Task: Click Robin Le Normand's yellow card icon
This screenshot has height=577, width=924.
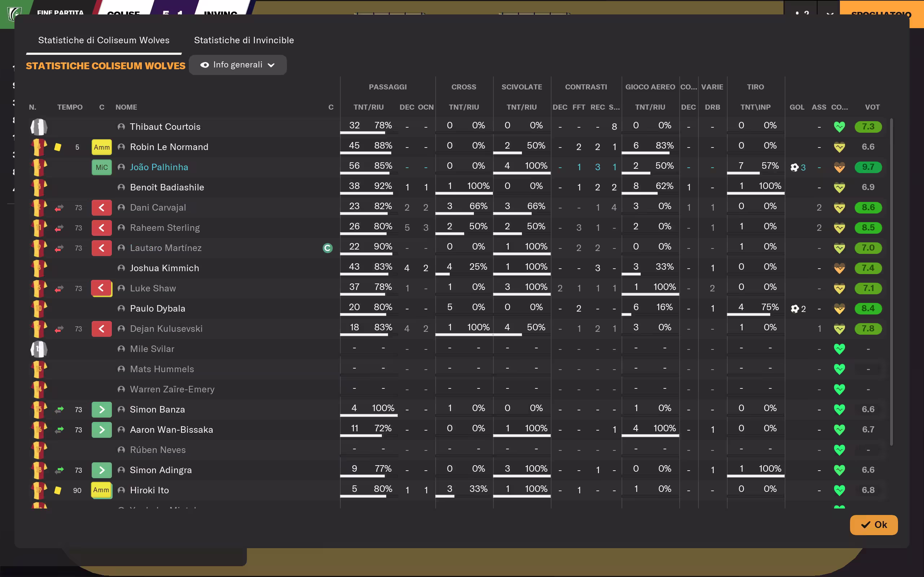Action: tap(58, 147)
